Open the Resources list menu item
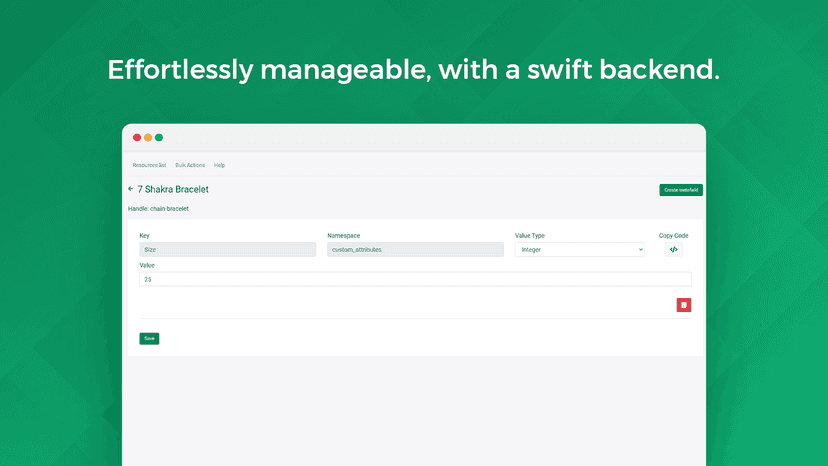Viewport: 828px width, 466px height. [x=149, y=165]
